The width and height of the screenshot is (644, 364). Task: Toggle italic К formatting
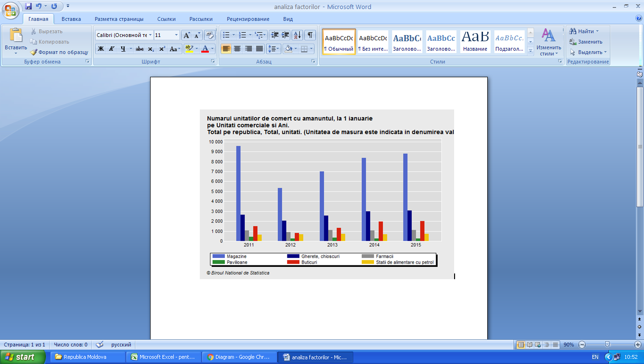(x=112, y=49)
